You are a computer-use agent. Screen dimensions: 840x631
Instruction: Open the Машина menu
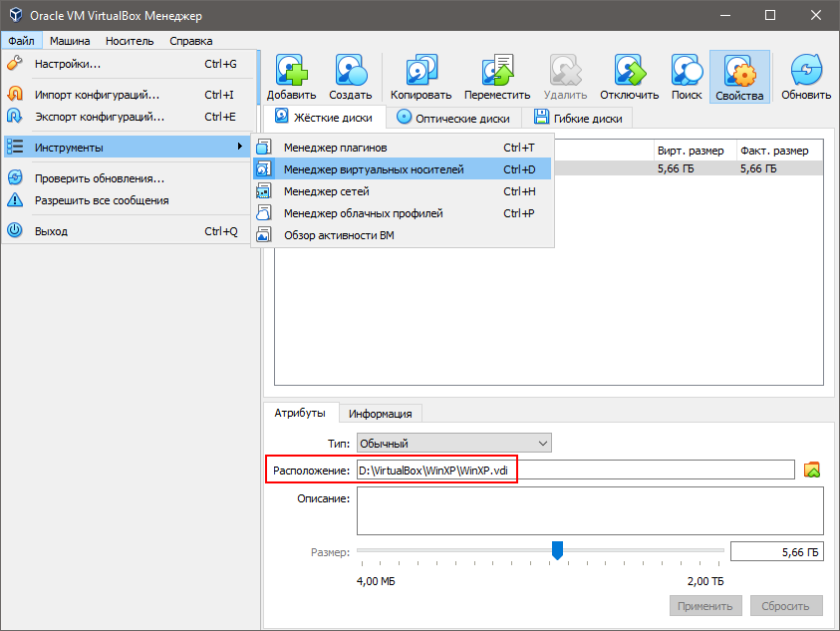point(70,41)
